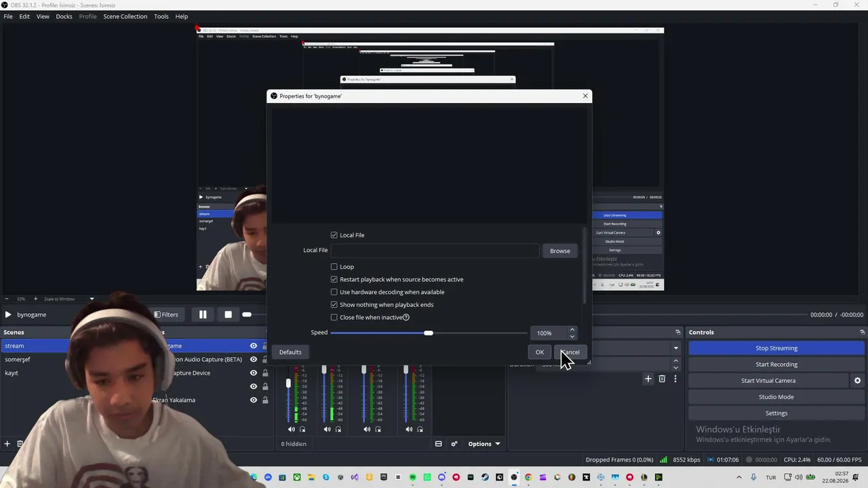Image resolution: width=868 pixels, height=488 pixels.
Task: Add a new scene with the plus icon
Action: click(x=7, y=444)
